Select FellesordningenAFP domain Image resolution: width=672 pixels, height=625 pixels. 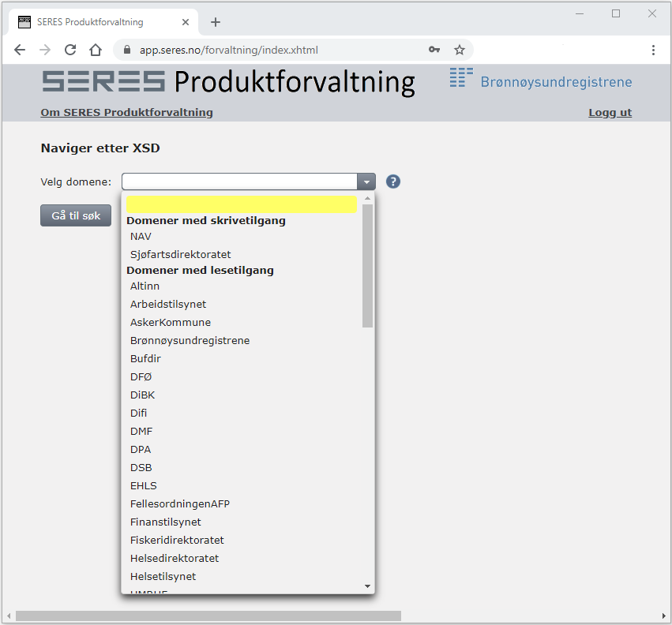point(242,503)
